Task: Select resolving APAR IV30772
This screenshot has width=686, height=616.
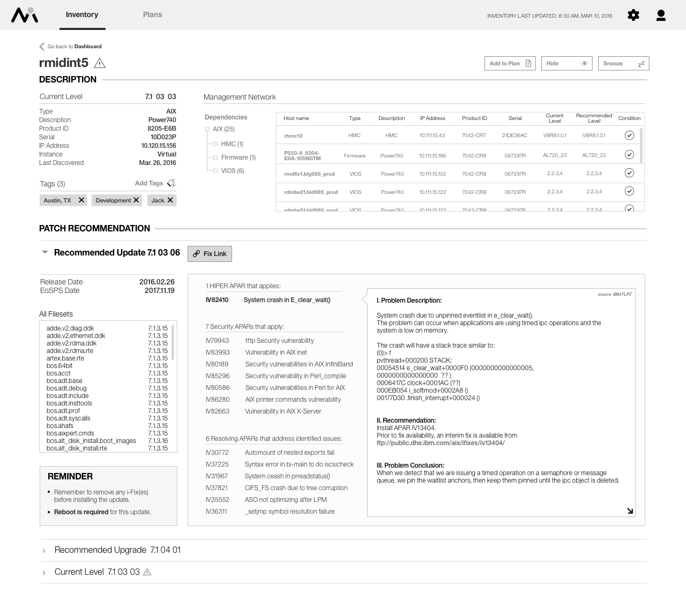Action: (270, 453)
